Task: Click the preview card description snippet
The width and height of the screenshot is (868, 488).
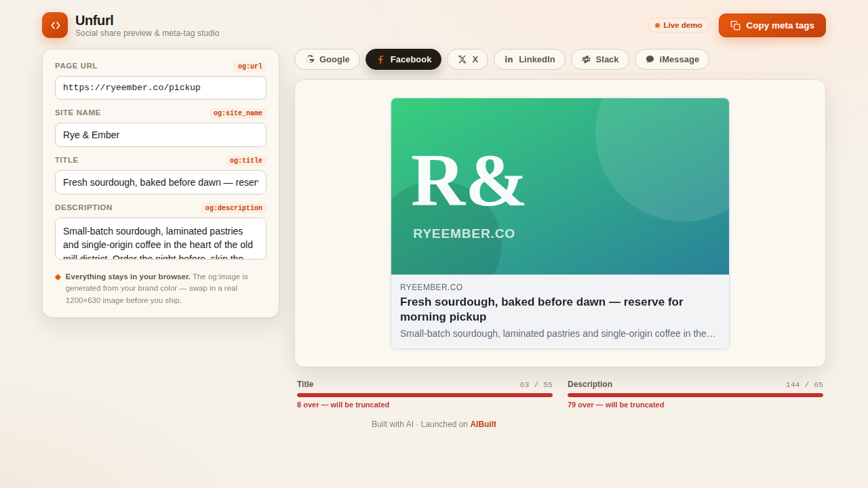Action: click(558, 333)
